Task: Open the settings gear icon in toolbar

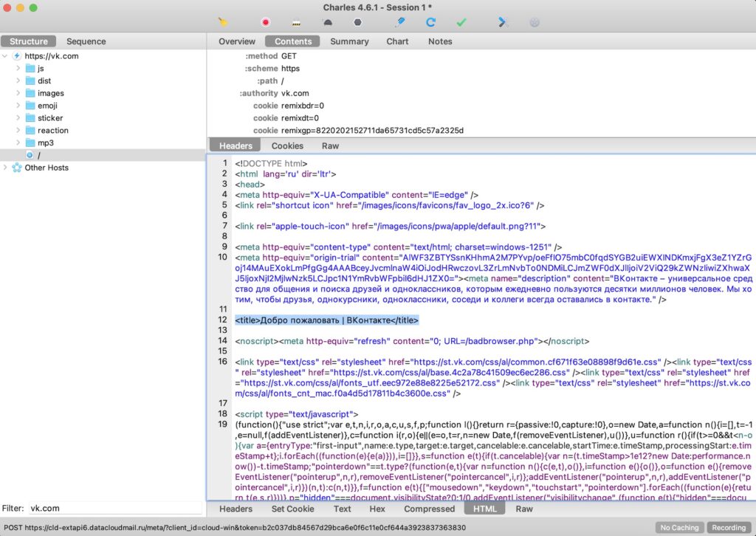Action: [x=535, y=22]
